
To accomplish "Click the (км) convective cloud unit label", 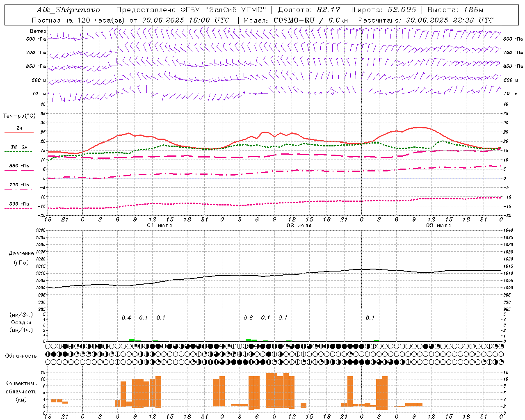I will tap(21, 399).
